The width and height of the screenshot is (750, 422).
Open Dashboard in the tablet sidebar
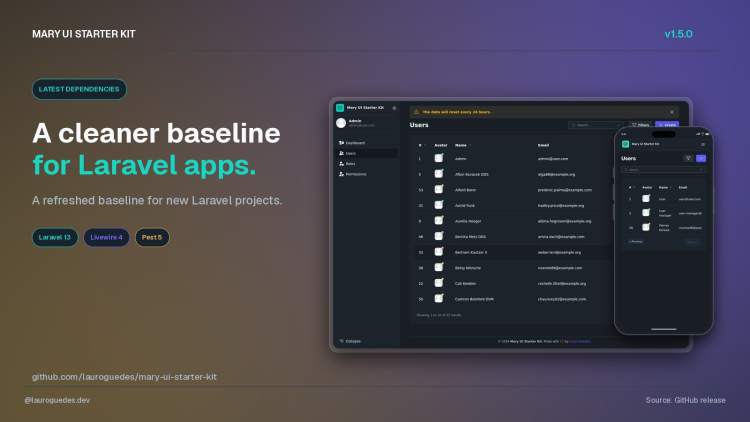[352, 143]
